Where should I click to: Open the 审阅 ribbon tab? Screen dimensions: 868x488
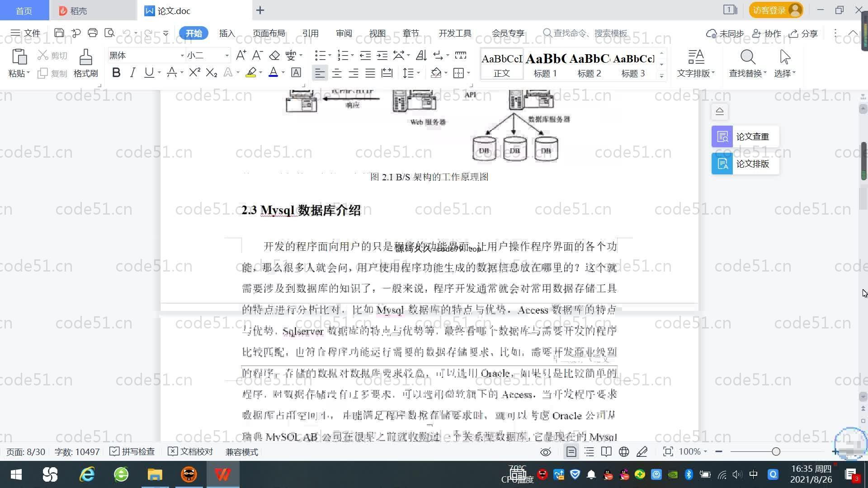click(x=344, y=33)
